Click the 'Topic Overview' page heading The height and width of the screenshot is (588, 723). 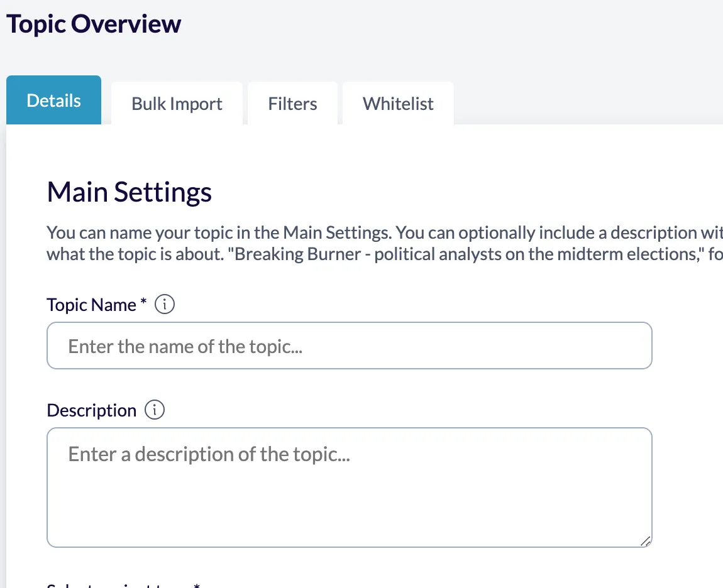(x=93, y=23)
